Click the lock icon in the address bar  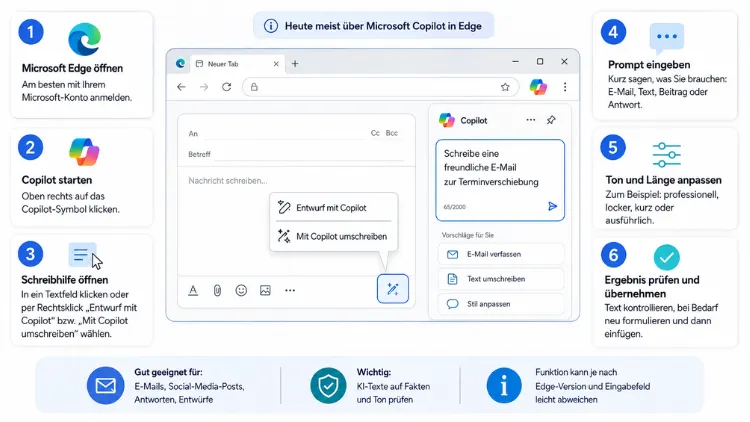click(x=254, y=87)
